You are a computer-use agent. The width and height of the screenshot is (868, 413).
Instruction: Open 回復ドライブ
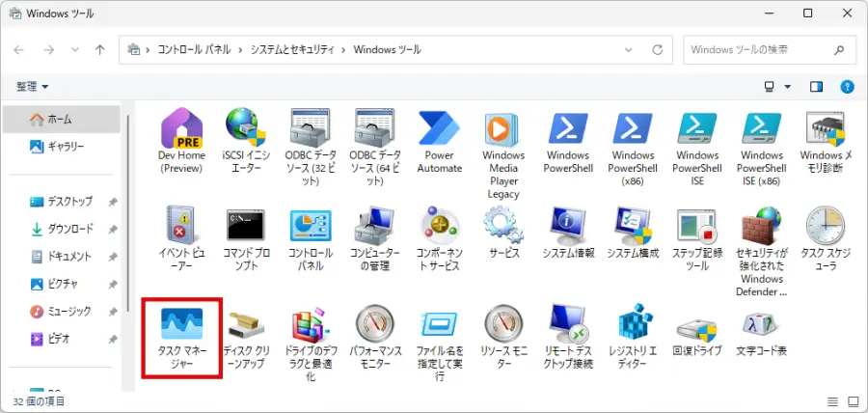click(x=697, y=331)
